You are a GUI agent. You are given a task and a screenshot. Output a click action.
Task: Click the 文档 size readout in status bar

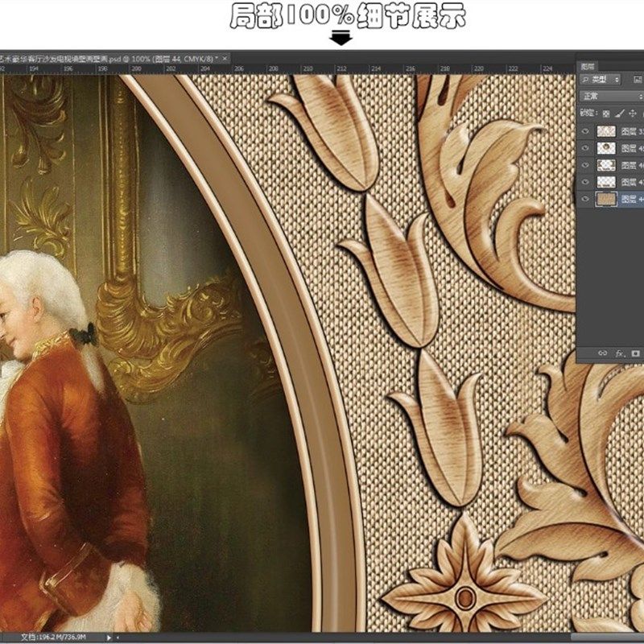(x=53, y=637)
